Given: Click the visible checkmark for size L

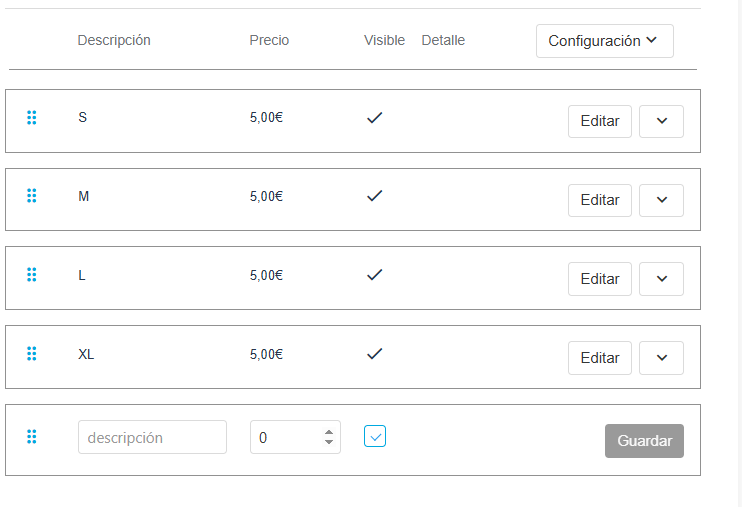Looking at the screenshot, I should (375, 274).
